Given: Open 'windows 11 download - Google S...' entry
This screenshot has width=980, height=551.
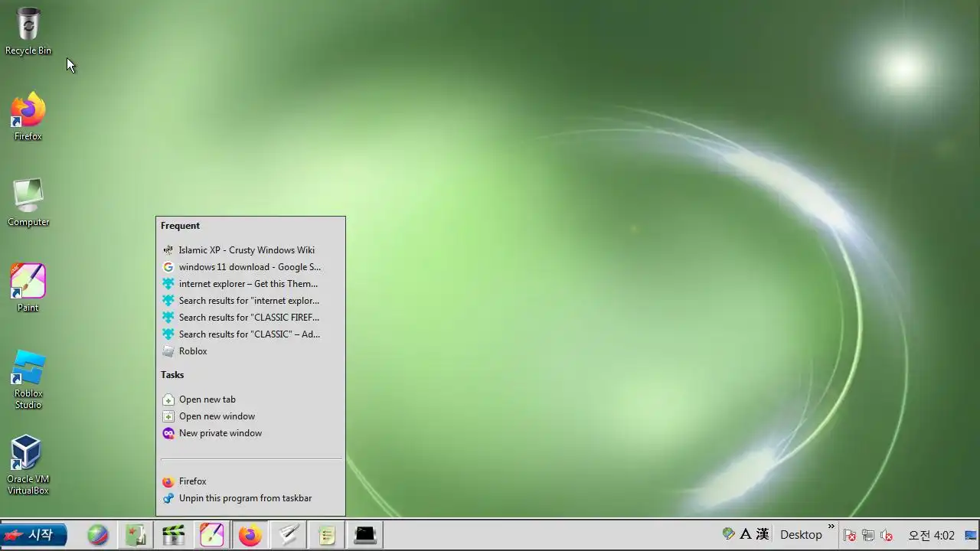Looking at the screenshot, I should (250, 267).
